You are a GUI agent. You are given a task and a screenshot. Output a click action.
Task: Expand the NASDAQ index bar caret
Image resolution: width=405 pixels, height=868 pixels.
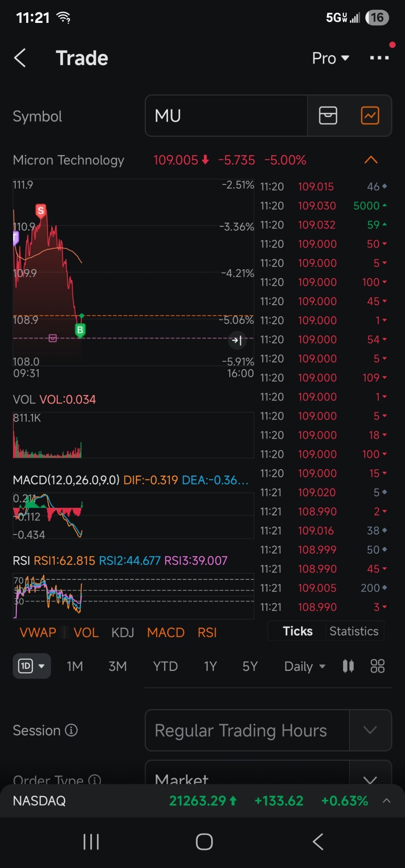point(386,801)
